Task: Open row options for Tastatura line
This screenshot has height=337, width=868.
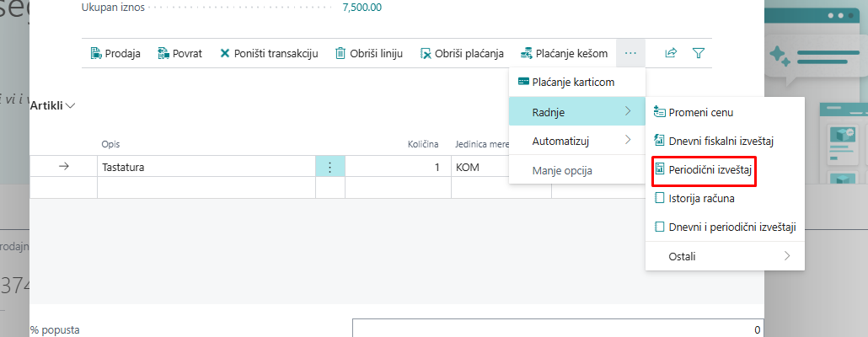Action: [x=330, y=167]
